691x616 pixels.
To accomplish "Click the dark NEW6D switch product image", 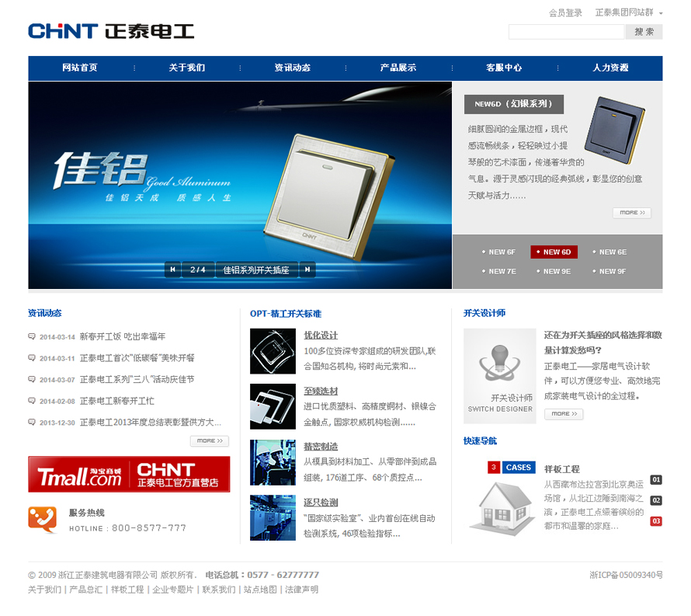I will coord(615,130).
